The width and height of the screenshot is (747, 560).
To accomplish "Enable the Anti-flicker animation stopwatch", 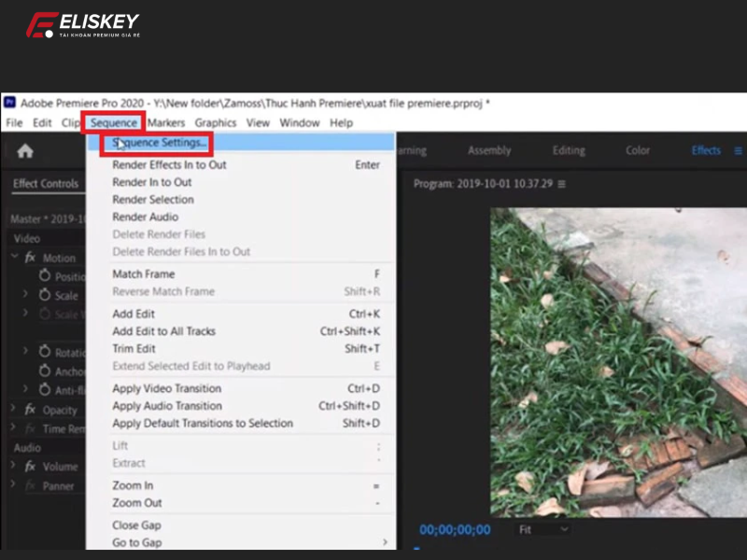I will coord(45,387).
